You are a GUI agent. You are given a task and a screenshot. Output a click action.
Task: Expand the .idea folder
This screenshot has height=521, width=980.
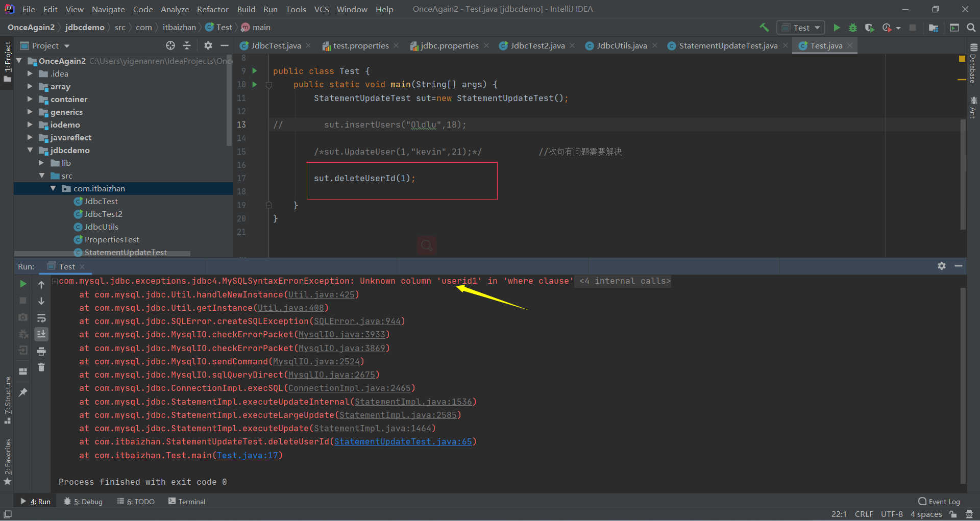pyautogui.click(x=30, y=73)
